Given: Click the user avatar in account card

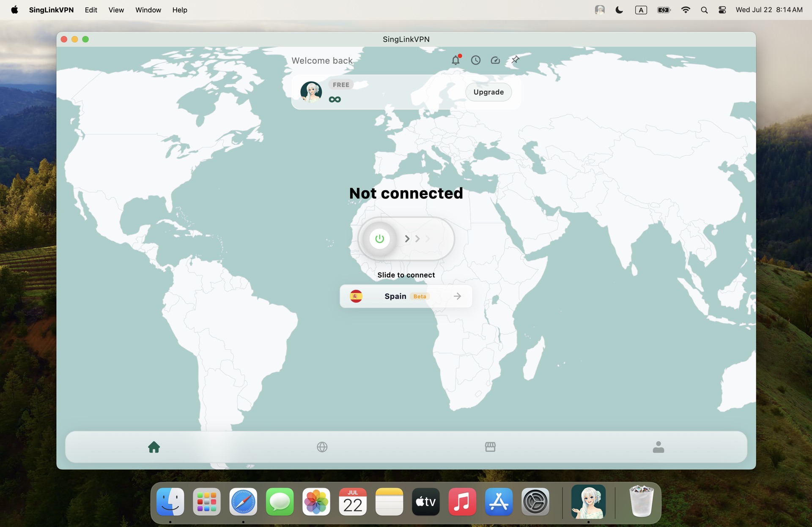Looking at the screenshot, I should coord(311,92).
